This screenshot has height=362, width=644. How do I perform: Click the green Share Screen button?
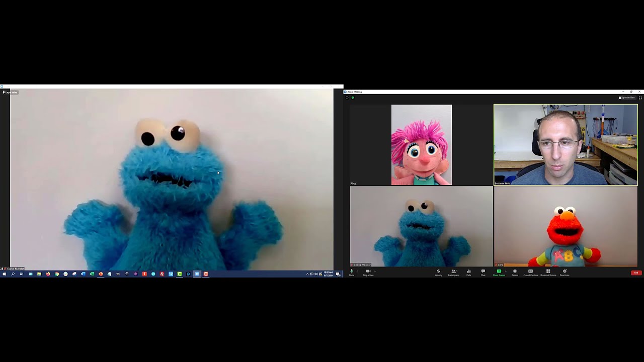click(499, 272)
